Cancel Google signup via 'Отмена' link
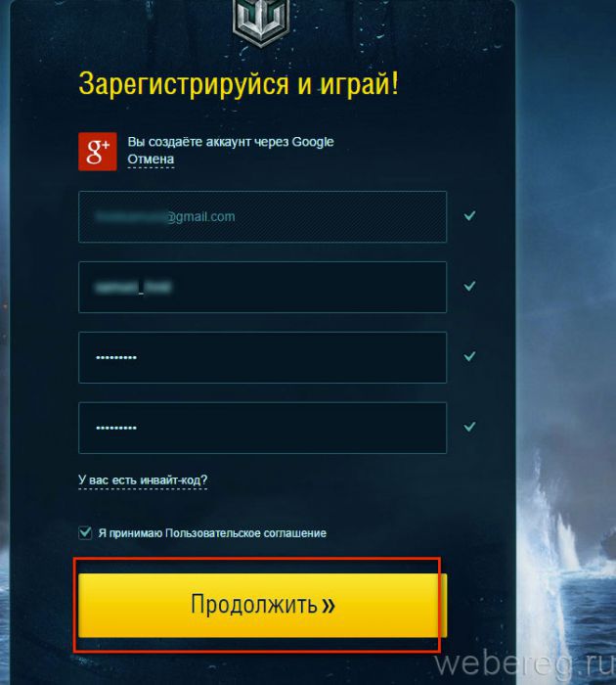The height and width of the screenshot is (685, 616). point(151,159)
